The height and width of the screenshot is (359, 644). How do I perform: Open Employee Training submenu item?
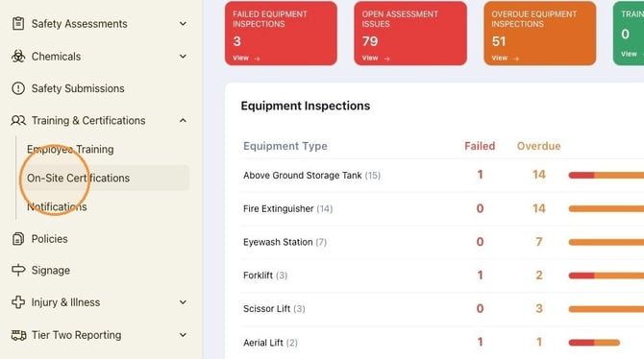pos(70,150)
